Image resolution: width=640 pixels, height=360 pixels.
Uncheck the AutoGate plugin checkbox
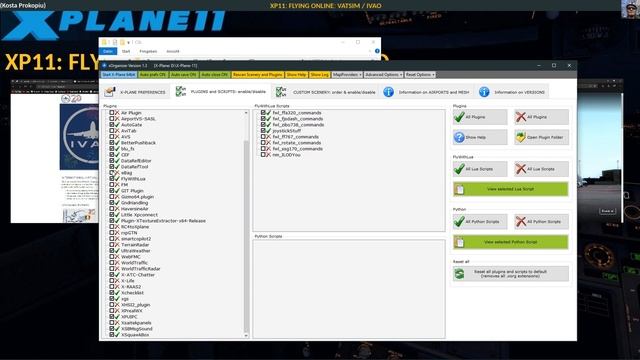point(111,124)
